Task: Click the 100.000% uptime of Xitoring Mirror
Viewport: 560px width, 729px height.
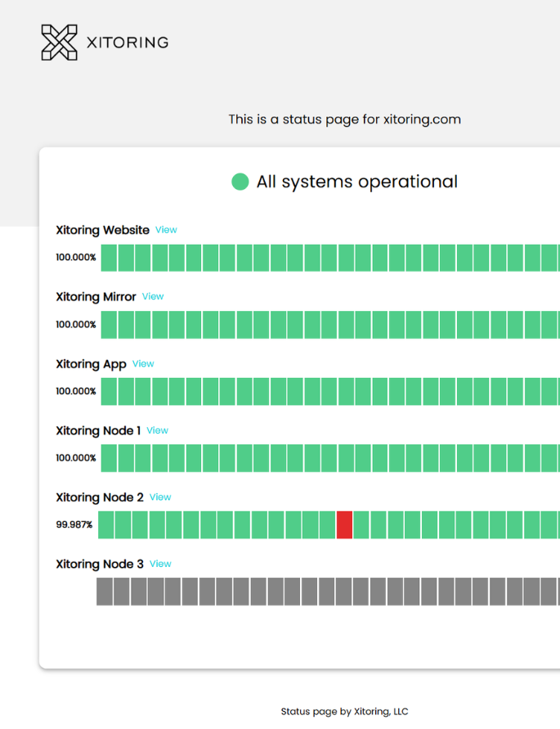Action: [76, 325]
